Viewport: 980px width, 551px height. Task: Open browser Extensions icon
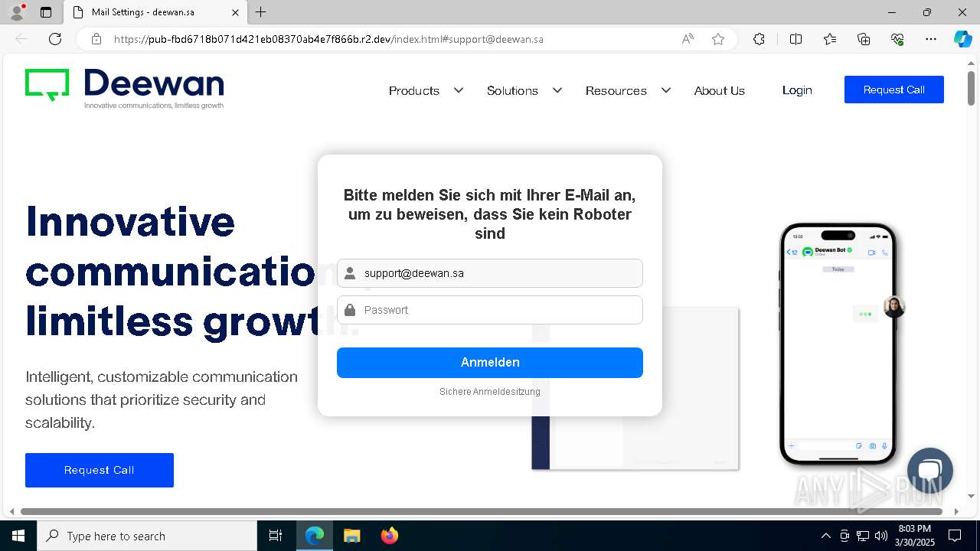[759, 39]
